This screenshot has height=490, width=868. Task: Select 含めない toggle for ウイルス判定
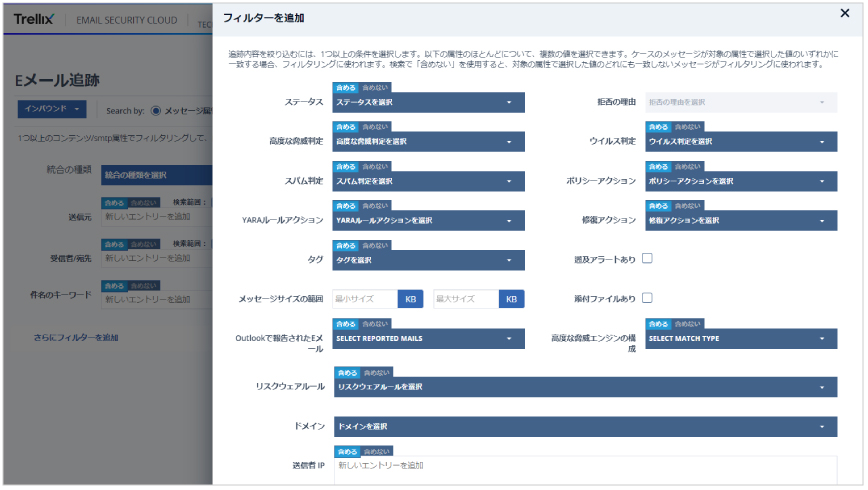pos(688,127)
